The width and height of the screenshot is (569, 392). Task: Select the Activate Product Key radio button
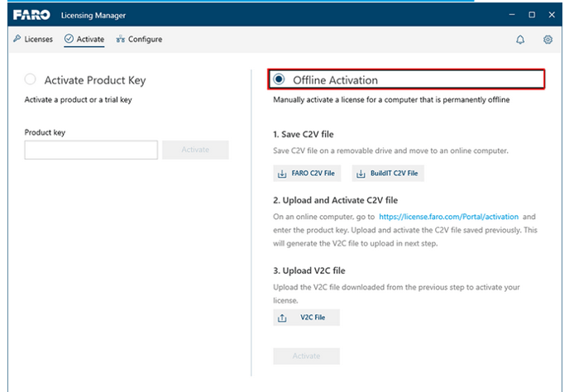[x=30, y=79]
